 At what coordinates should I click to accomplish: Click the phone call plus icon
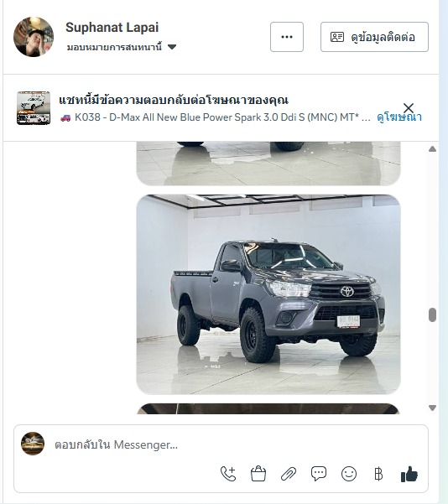pos(228,474)
